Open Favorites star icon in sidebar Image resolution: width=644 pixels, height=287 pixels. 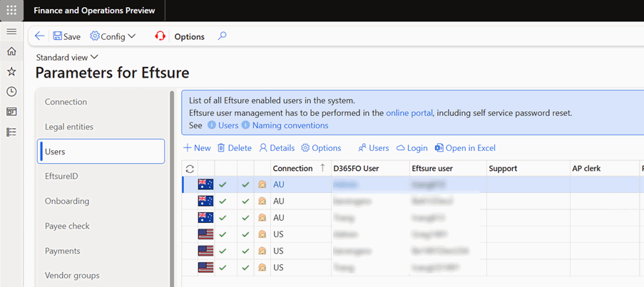click(11, 71)
